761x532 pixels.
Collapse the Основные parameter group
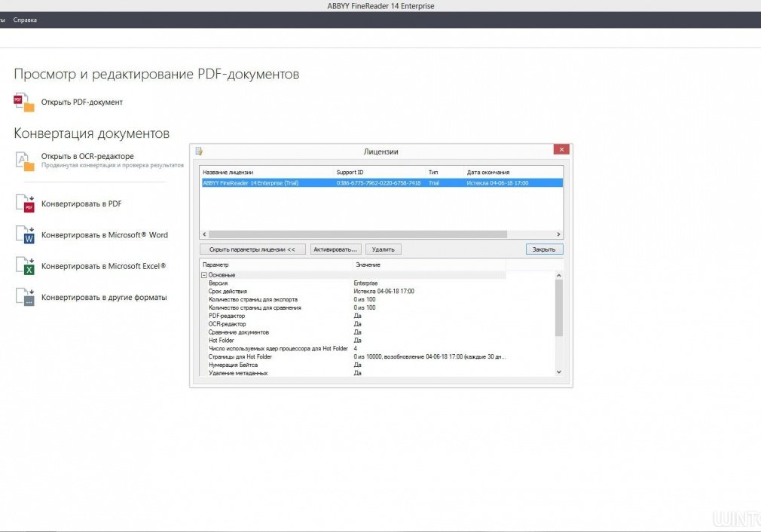point(204,275)
